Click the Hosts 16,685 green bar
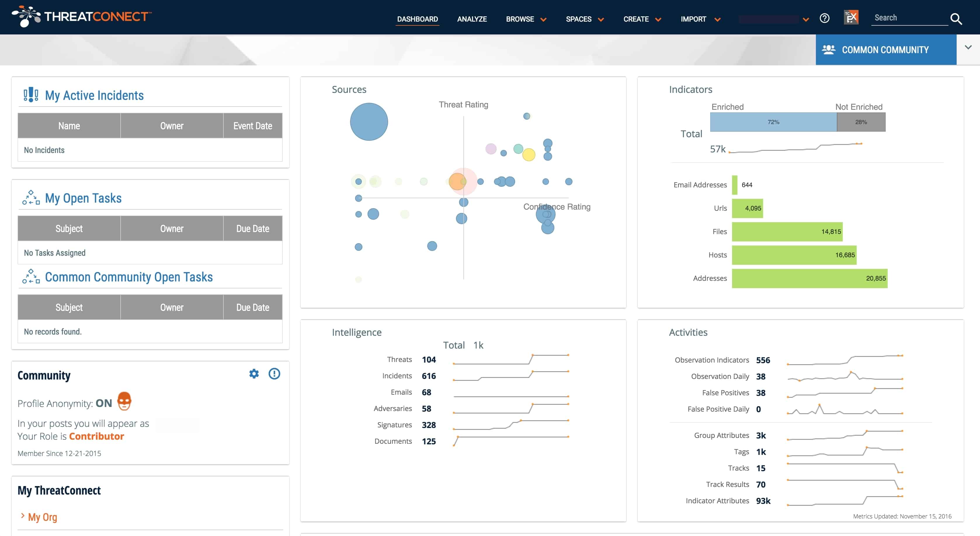Screen dimensions: 980x536 click(x=794, y=255)
